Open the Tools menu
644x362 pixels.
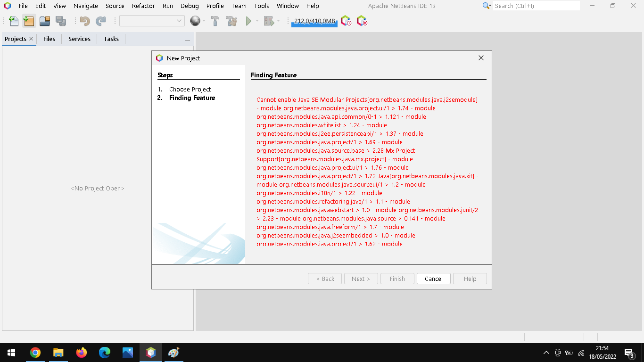click(262, 6)
